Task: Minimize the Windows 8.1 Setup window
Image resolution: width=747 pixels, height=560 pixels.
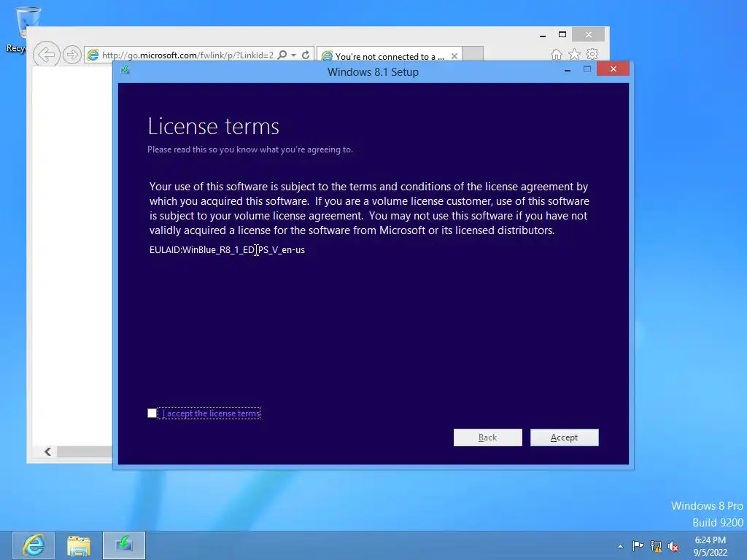Action: 568,70
